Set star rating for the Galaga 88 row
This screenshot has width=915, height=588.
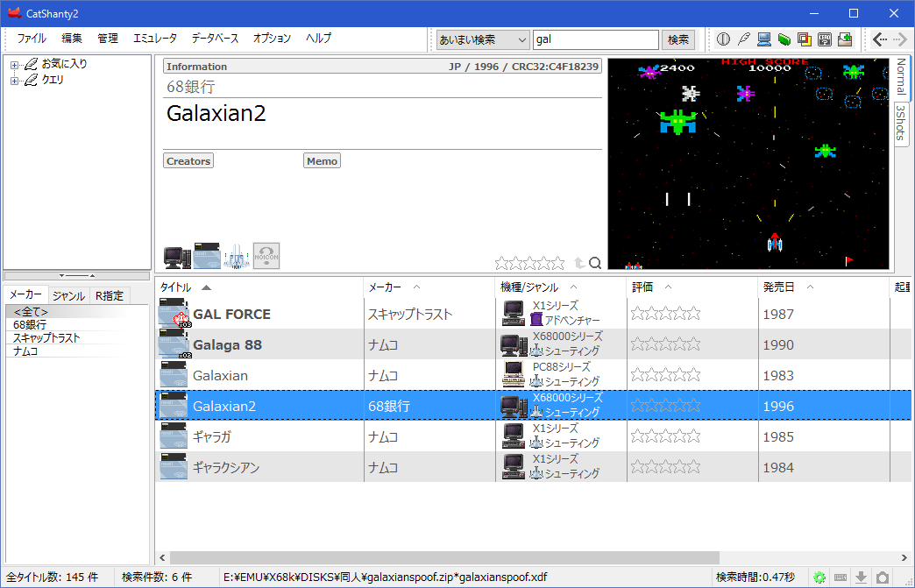pyautogui.click(x=665, y=344)
